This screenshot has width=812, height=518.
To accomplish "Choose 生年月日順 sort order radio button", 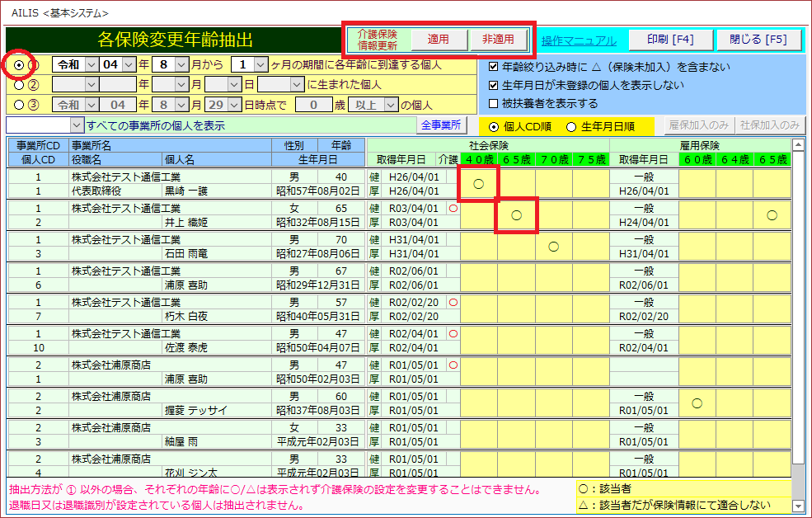I will click(570, 126).
